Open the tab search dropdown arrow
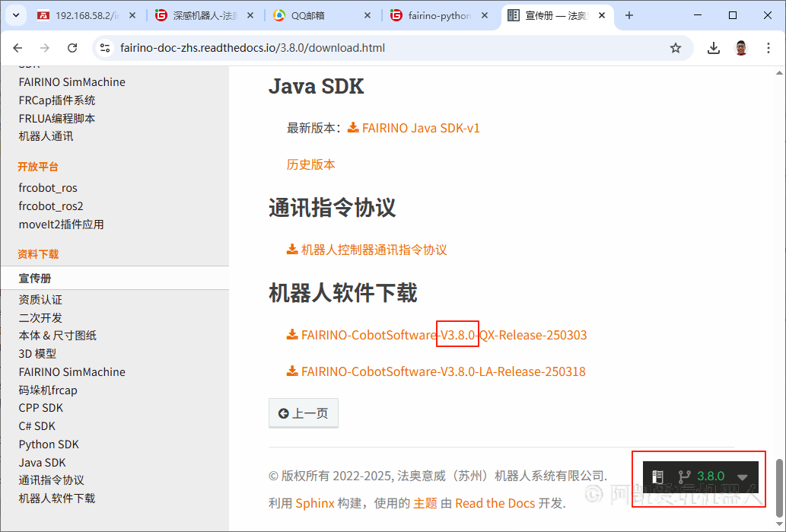 tap(16, 15)
